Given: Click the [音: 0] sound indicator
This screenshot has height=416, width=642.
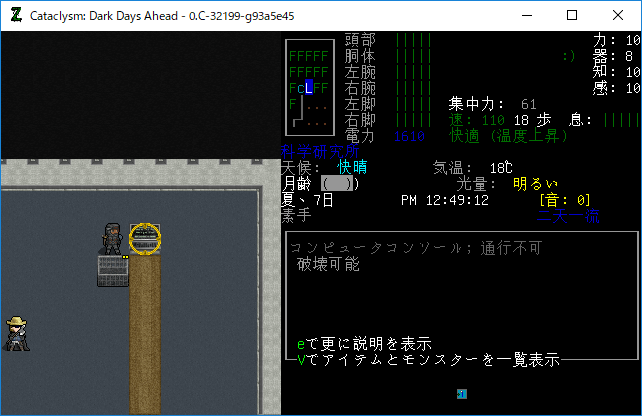Looking at the screenshot, I should coord(565,200).
